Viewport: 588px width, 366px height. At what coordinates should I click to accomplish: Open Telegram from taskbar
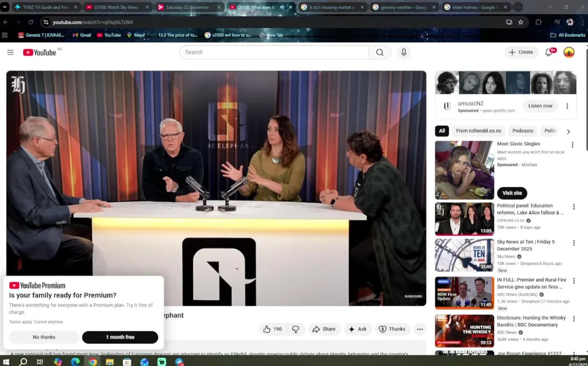[179, 362]
